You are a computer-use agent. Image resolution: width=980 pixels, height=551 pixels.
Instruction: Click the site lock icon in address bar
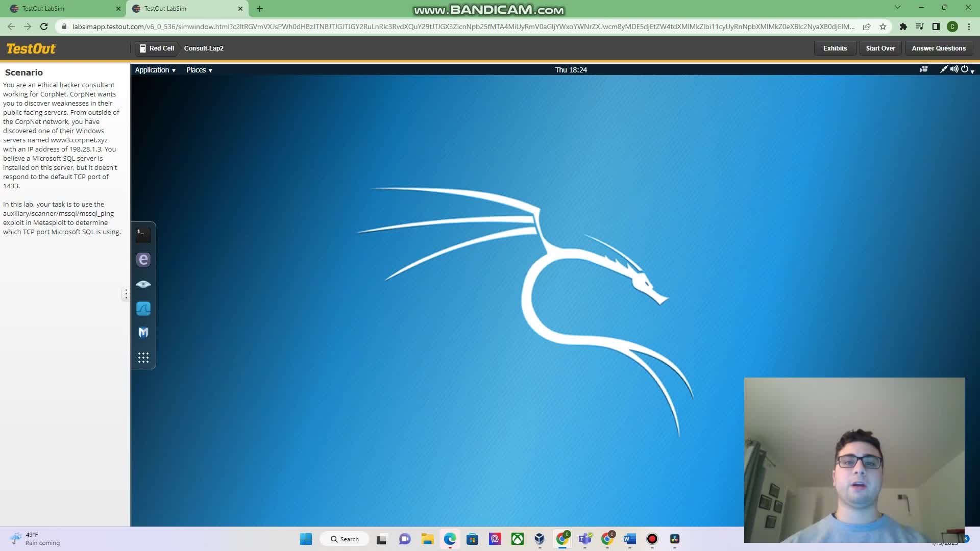(x=64, y=27)
